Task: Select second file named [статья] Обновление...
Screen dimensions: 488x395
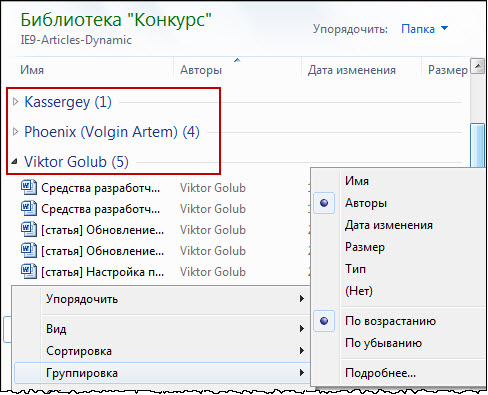Action: pyautogui.click(x=102, y=251)
